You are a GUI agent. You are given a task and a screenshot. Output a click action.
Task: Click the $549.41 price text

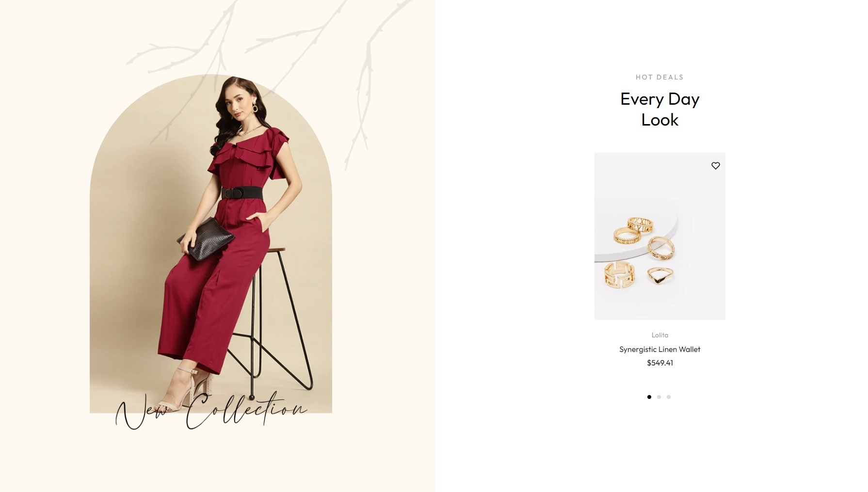pyautogui.click(x=660, y=363)
